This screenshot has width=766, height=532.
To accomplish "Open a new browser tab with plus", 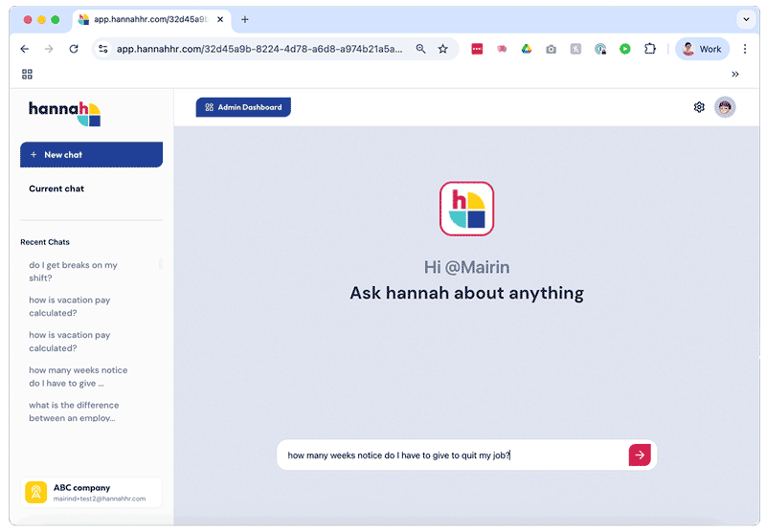I will pyautogui.click(x=245, y=19).
